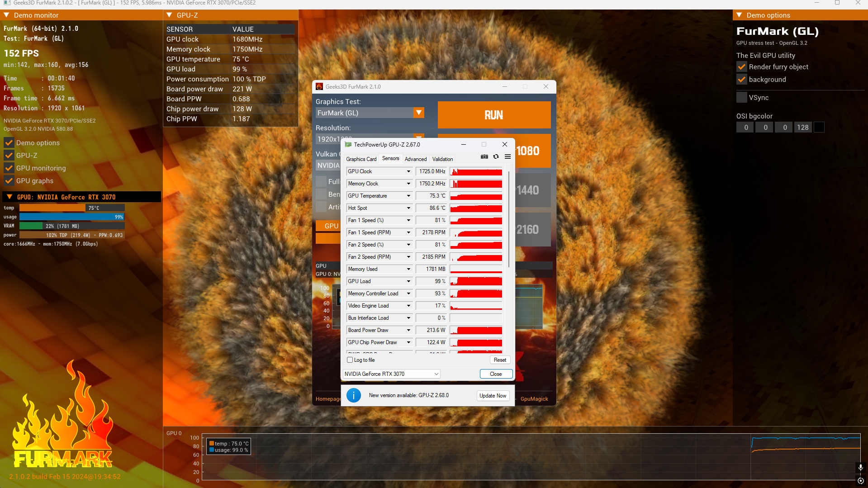Click the temp 75°C bar in GPU0 section
This screenshot has height=488, width=868.
72,208
